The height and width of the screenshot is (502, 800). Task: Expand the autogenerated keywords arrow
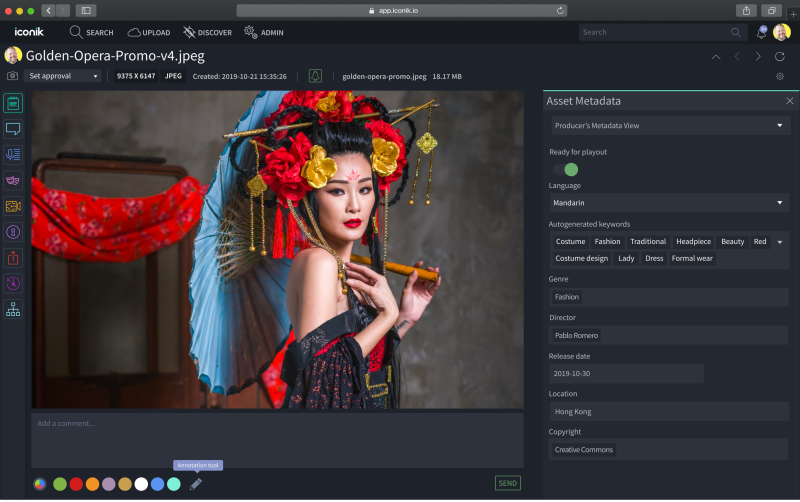pyautogui.click(x=780, y=242)
